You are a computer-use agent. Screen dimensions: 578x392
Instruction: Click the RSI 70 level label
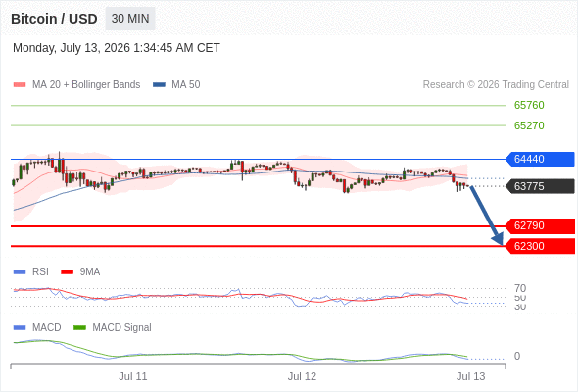pos(520,288)
